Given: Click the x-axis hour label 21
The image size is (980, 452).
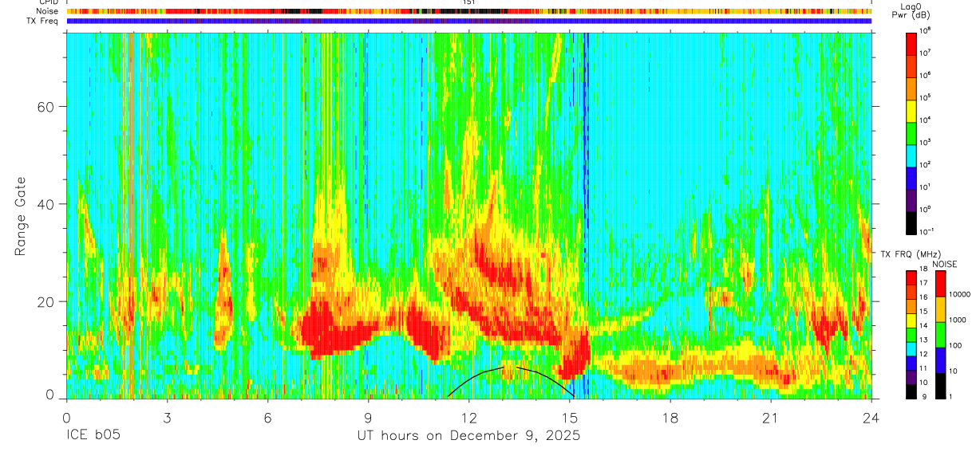Looking at the screenshot, I should [x=770, y=417].
